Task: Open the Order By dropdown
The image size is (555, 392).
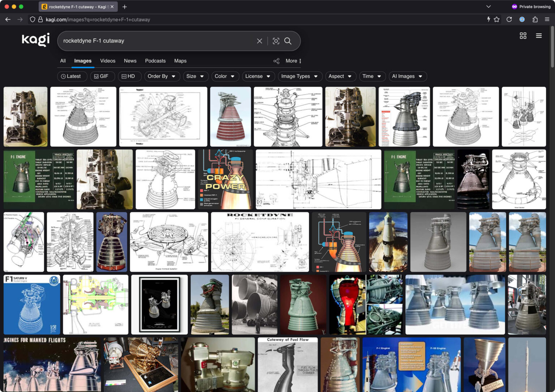Action: tap(162, 76)
